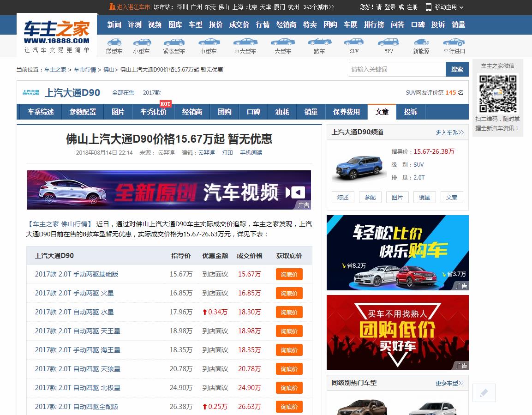Open the 销量 top menu item
This screenshot has height=415, width=532.
tap(458, 24)
